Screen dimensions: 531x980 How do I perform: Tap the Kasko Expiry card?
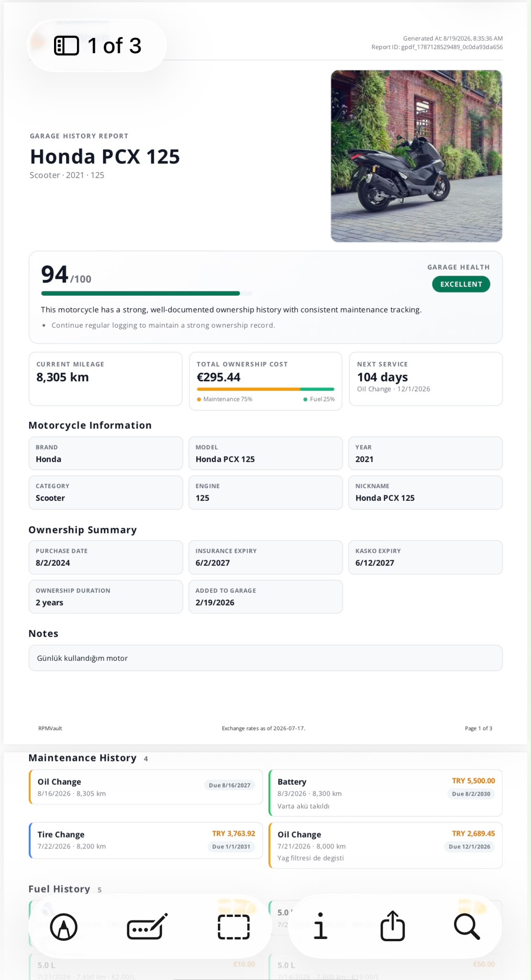(x=425, y=557)
